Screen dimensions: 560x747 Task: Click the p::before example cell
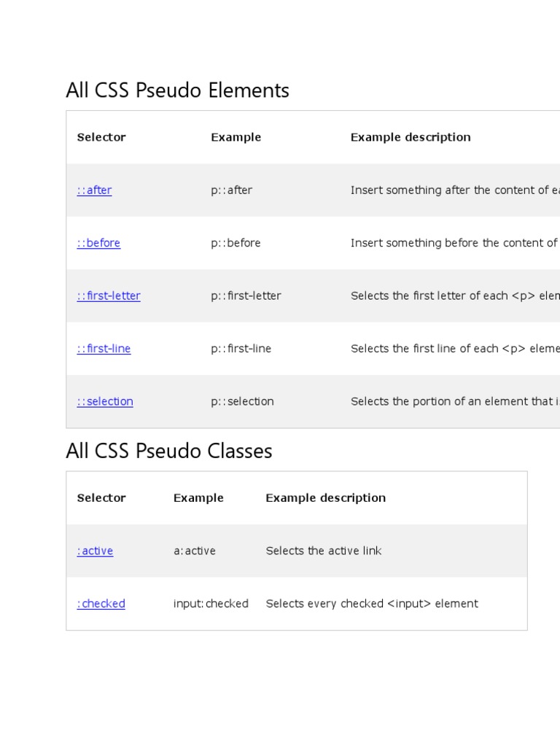point(236,243)
